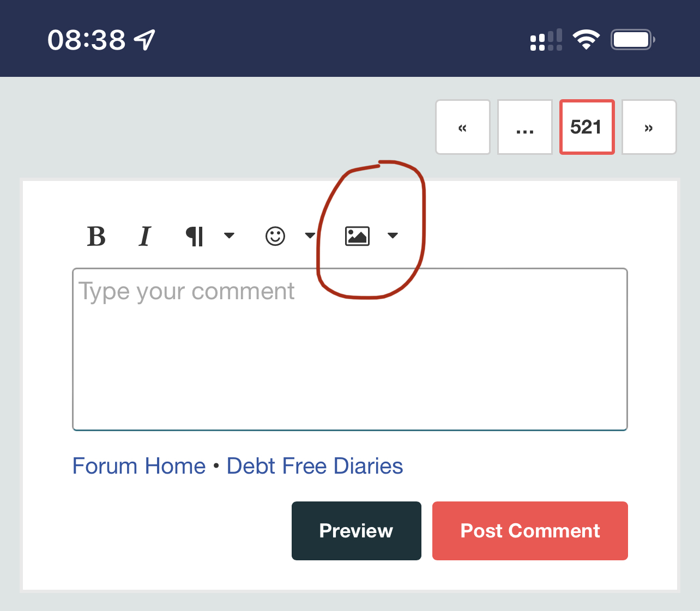
Task: Click the paragraph format icon
Action: pos(195,237)
